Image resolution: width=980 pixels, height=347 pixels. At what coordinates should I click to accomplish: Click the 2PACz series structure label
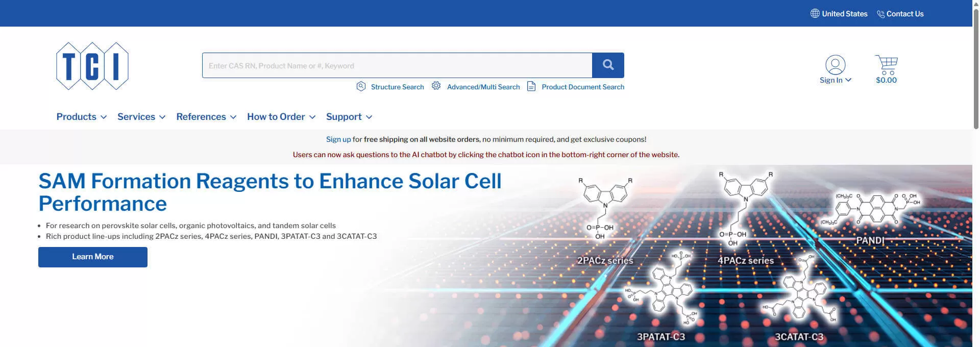coord(605,261)
